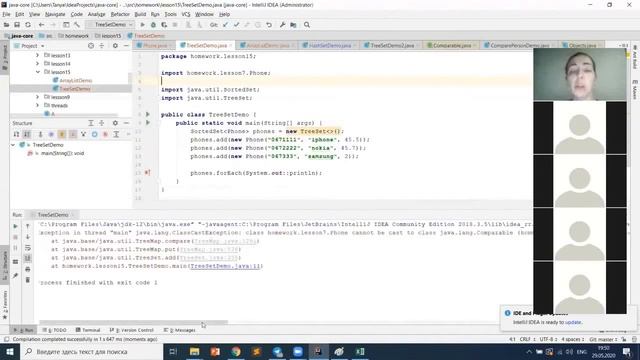Open TreeSetDemo.java:11 stack trace link
This screenshot has width=640, height=360.
point(225,266)
